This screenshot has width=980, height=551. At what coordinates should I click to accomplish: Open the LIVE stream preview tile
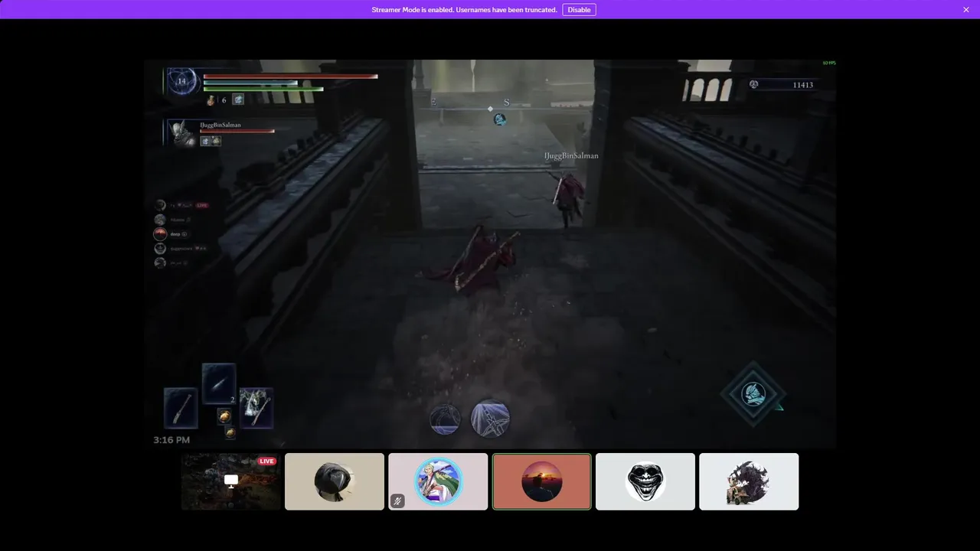(231, 481)
